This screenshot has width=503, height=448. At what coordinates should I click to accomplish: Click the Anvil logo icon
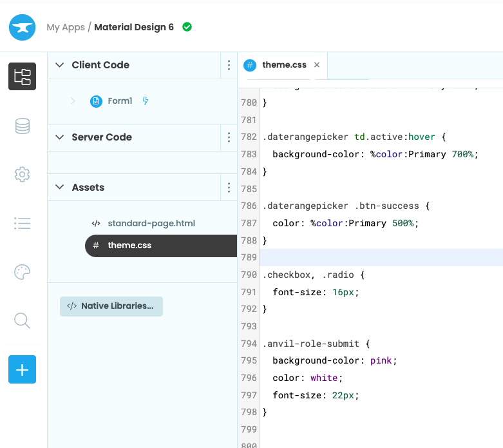point(23,27)
